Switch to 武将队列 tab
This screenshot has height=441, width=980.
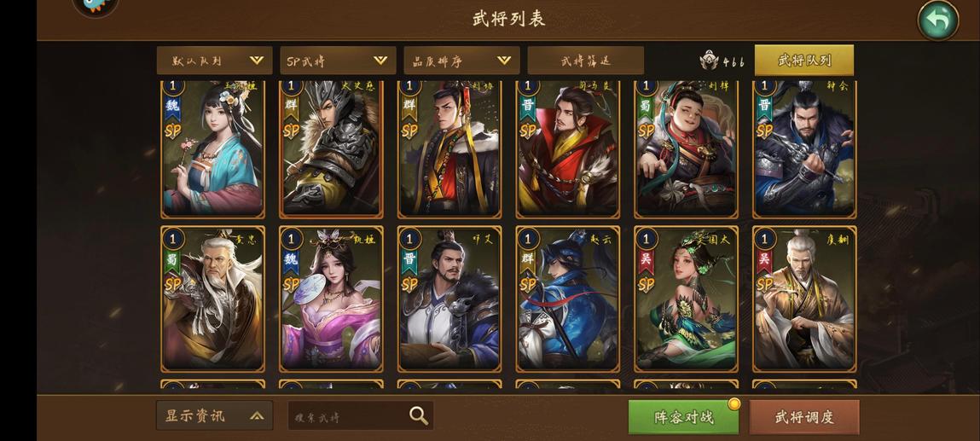point(803,61)
